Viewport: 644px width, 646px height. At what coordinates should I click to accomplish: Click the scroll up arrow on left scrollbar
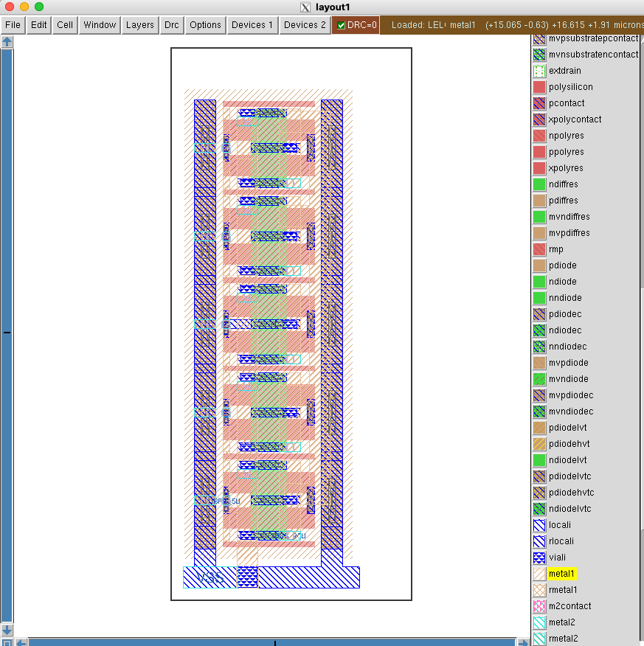pos(7,42)
